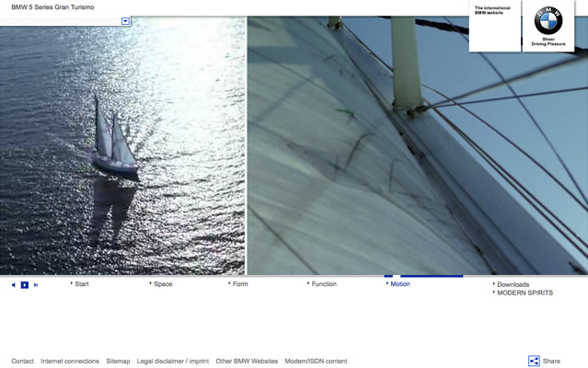This screenshot has height=368, width=588.
Task: Click the Share text label
Action: 551,362
